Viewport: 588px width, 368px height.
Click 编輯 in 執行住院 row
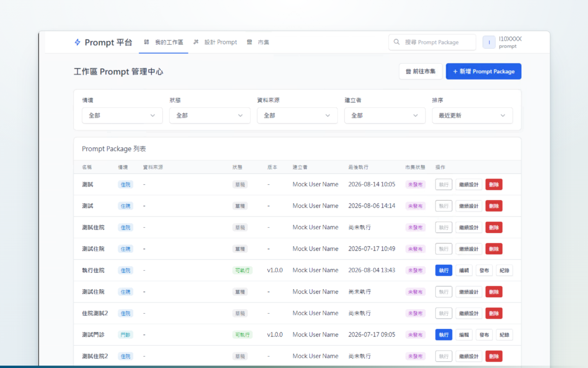point(464,270)
